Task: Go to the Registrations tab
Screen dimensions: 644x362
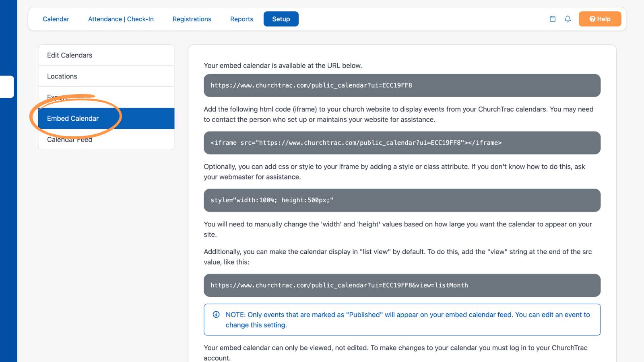Action: coord(192,19)
